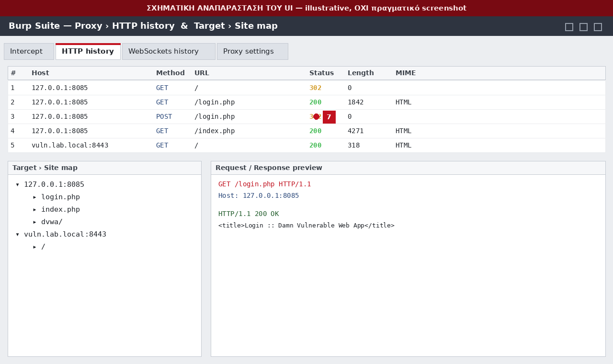The width and height of the screenshot is (613, 364).
Task: Click the red marker dot on row 3
Action: [x=316, y=117]
